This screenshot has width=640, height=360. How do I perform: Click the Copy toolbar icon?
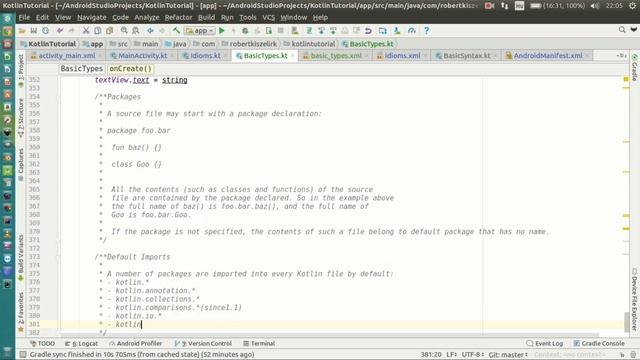tap(98, 31)
